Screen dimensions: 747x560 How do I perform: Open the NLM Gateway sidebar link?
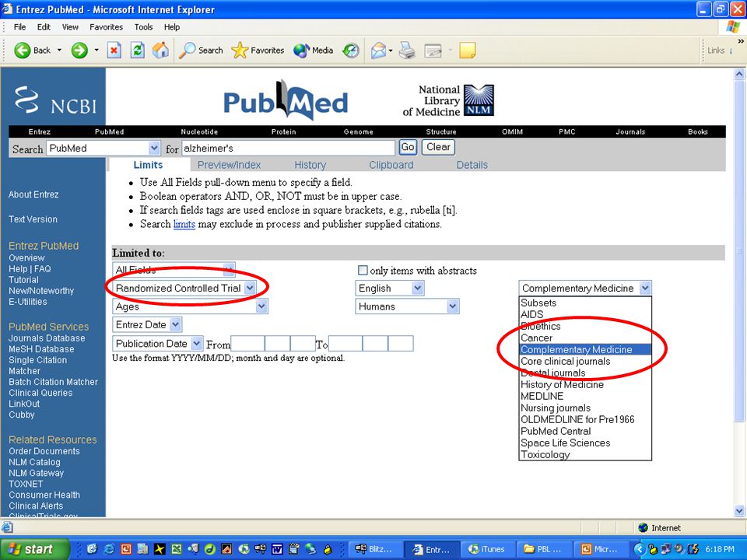(37, 473)
